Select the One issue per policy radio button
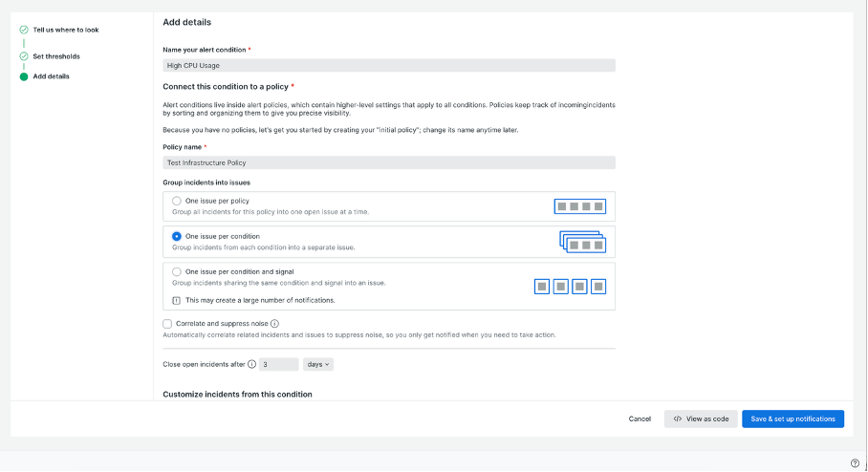Viewport: 868px width, 472px height. [x=177, y=201]
